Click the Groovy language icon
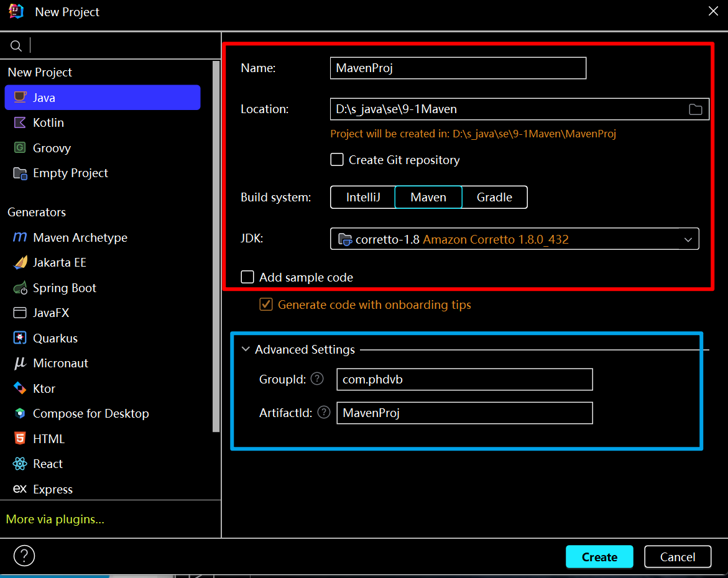Image resolution: width=728 pixels, height=578 pixels. click(x=20, y=148)
